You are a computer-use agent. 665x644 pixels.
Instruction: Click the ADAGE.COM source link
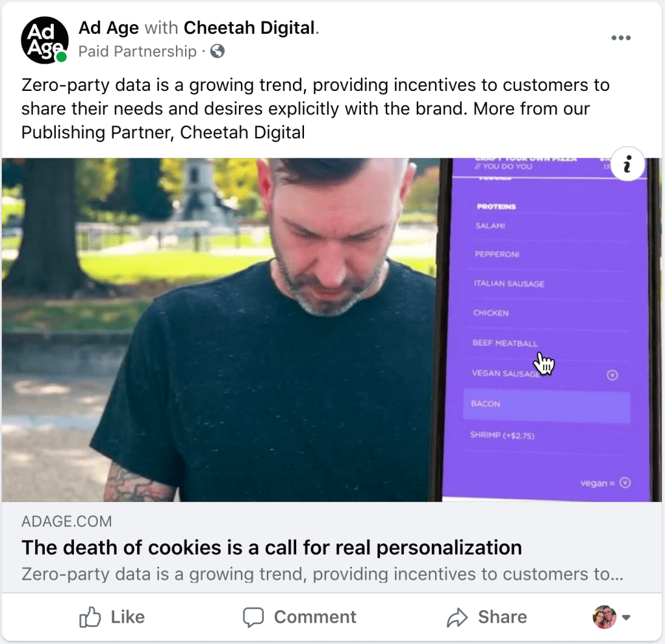click(x=67, y=521)
